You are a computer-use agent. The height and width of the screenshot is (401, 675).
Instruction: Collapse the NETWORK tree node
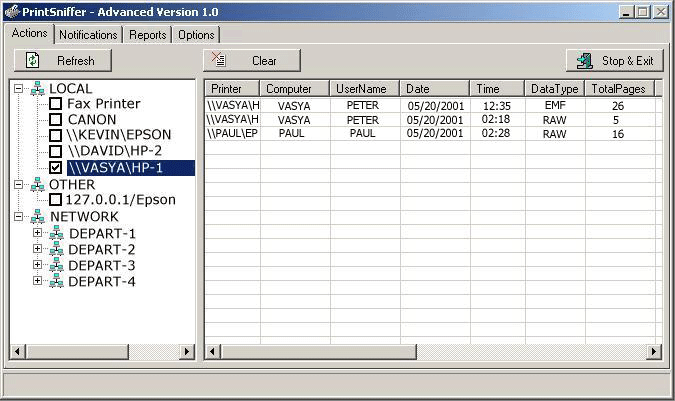[x=19, y=216]
